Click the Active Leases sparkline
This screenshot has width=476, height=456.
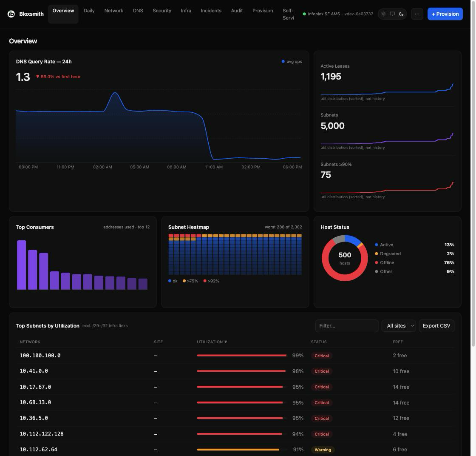point(387,89)
